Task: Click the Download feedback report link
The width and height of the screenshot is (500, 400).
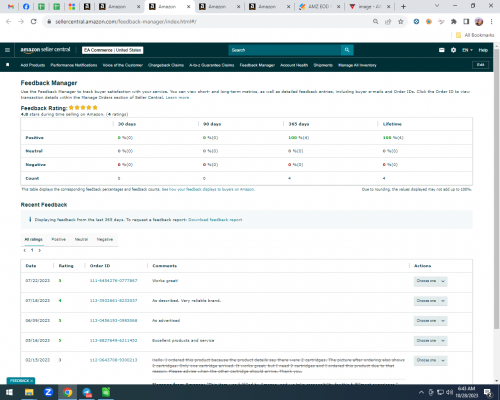Action: (215, 220)
